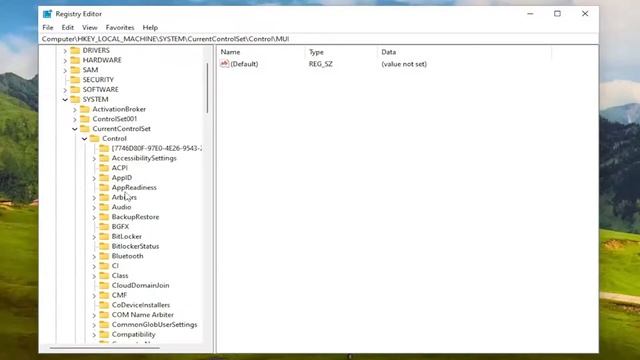Click the ControlSet001 folder icon
This screenshot has height=360, width=640.
pos(85,119)
